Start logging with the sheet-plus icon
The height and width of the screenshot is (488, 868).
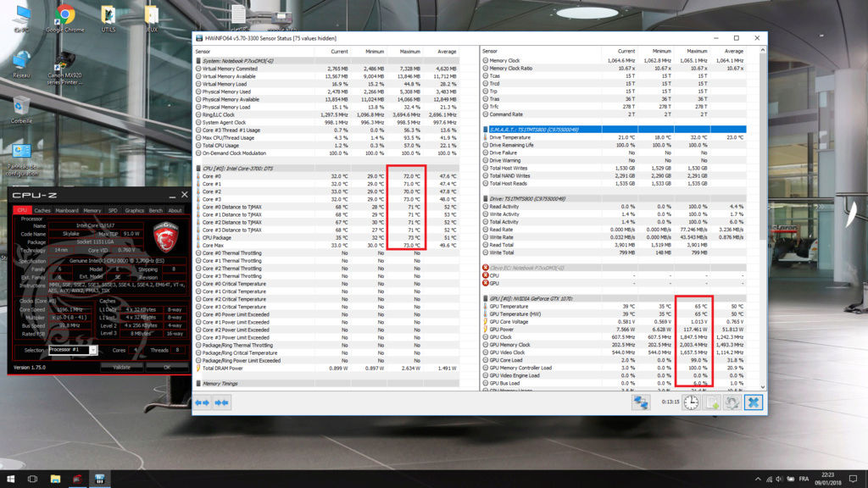tap(712, 402)
